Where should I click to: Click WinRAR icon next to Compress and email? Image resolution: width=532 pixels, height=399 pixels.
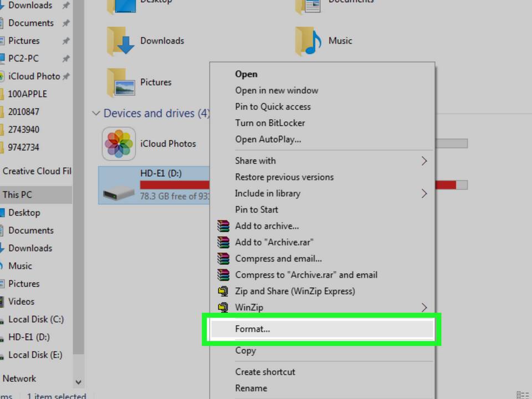click(x=223, y=259)
